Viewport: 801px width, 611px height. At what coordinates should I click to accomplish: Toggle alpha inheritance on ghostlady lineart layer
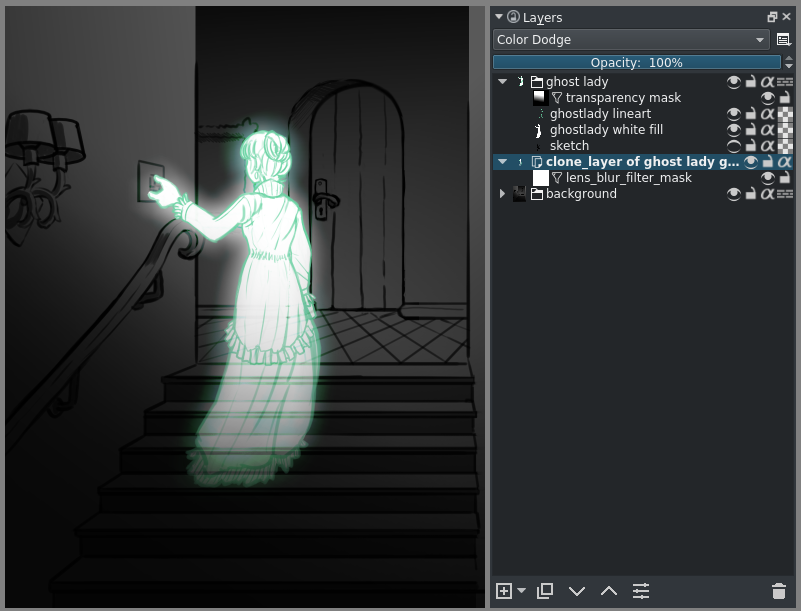pos(767,114)
